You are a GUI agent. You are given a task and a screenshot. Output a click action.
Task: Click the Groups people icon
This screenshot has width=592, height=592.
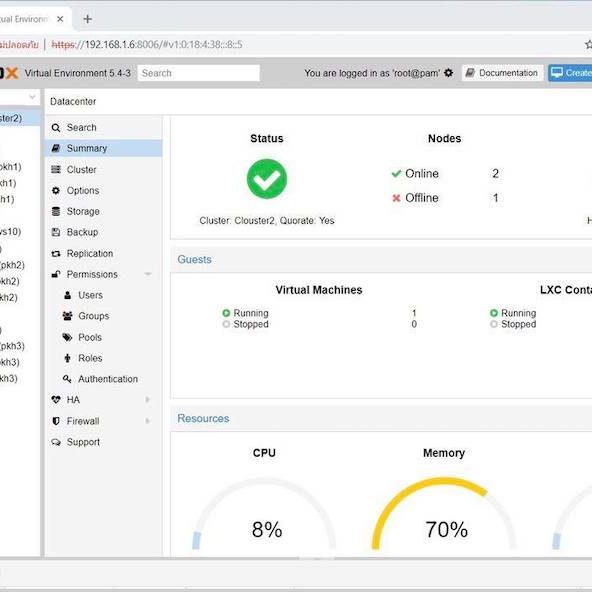68,316
